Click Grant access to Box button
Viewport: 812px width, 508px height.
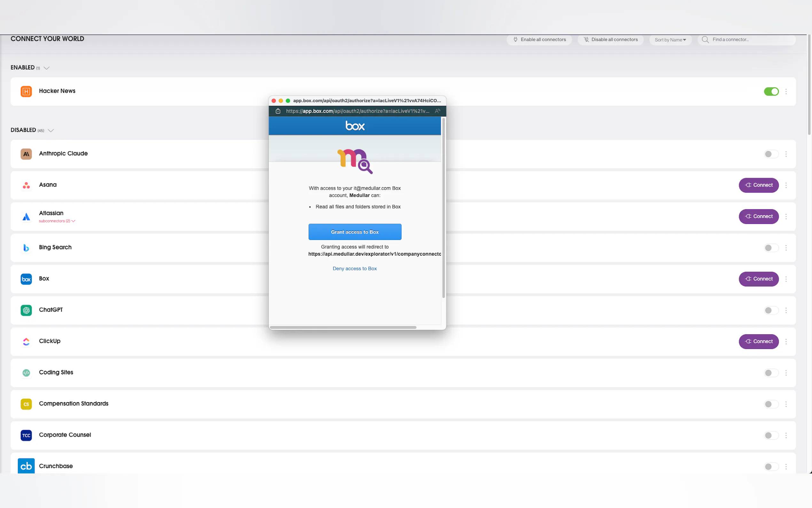(x=355, y=232)
